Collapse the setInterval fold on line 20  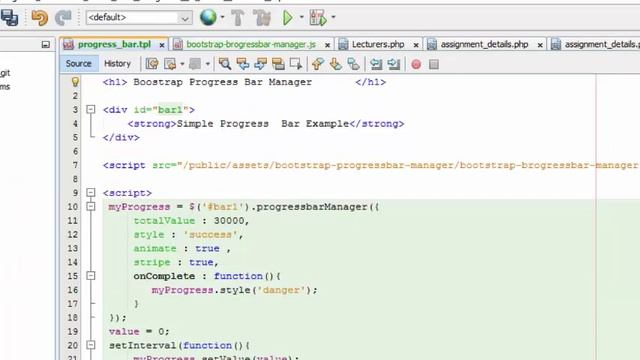(91, 345)
